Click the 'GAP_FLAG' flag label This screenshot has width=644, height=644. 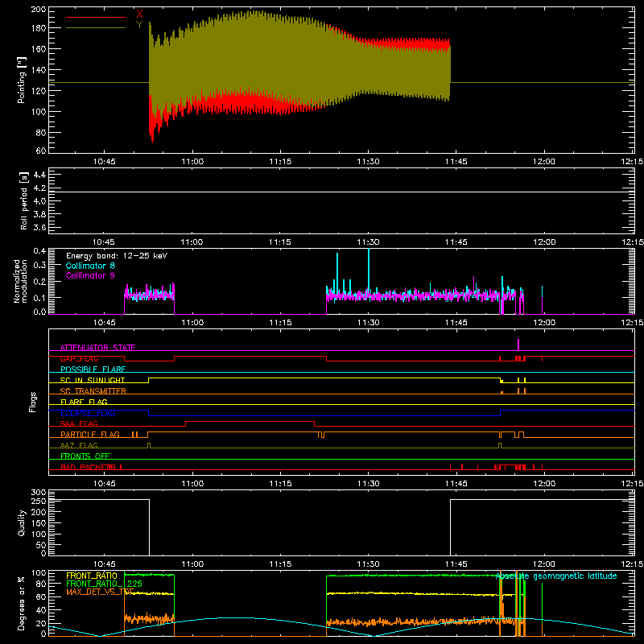79,358
